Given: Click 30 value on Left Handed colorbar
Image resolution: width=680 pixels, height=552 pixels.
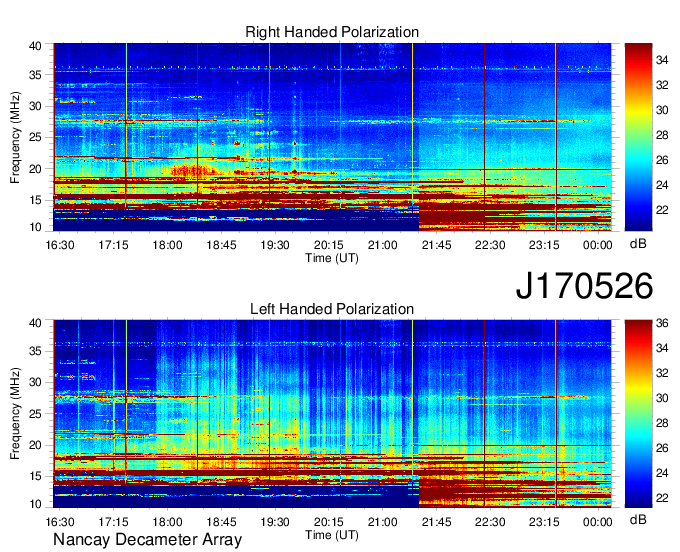Looking at the screenshot, I should pos(662,398).
